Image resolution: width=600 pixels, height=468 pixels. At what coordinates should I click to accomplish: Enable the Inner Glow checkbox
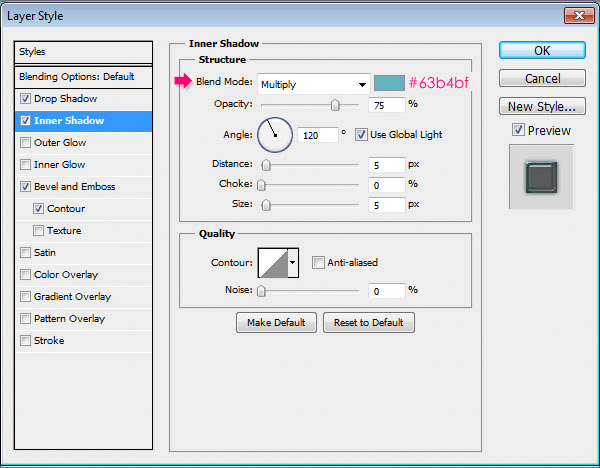[x=25, y=165]
